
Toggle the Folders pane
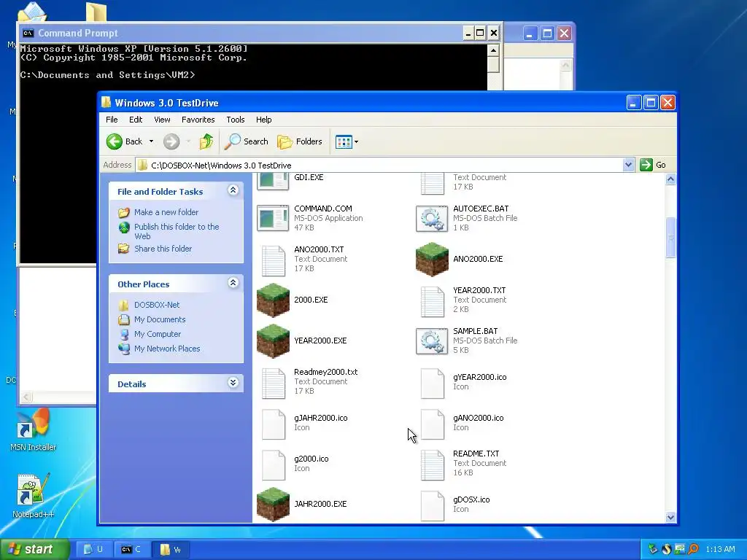point(300,141)
